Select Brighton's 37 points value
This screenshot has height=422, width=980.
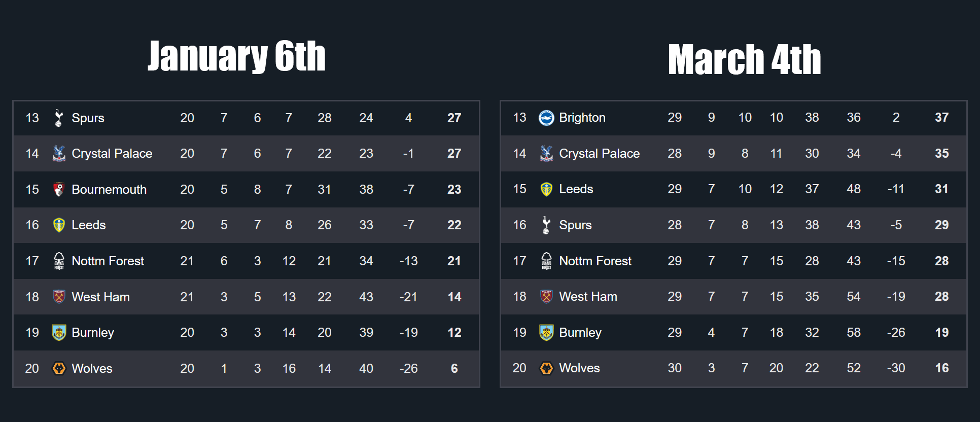tap(941, 118)
